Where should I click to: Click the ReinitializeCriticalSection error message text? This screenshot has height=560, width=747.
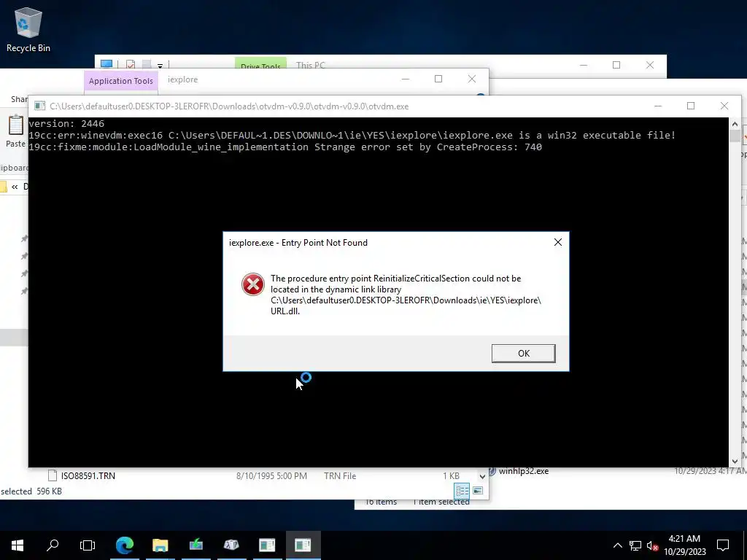click(x=406, y=295)
